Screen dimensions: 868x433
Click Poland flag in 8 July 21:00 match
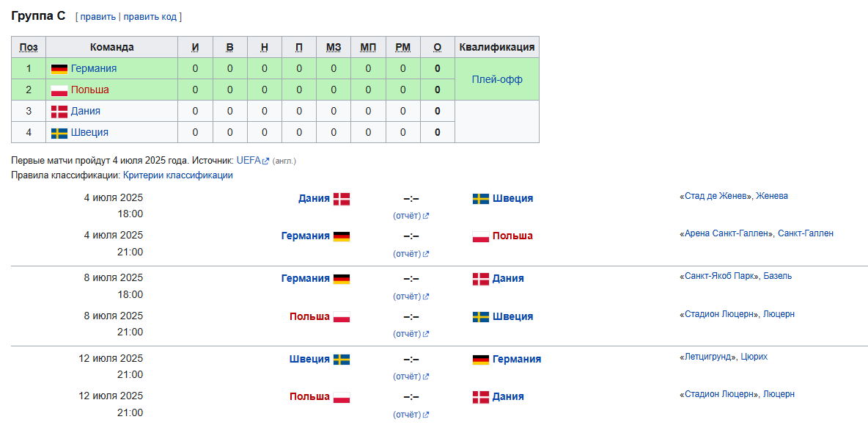coord(342,317)
